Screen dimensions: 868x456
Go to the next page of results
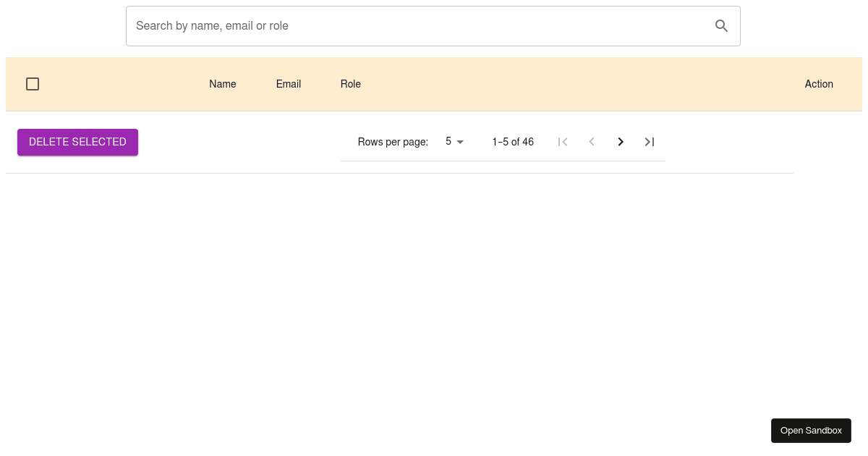pos(621,142)
